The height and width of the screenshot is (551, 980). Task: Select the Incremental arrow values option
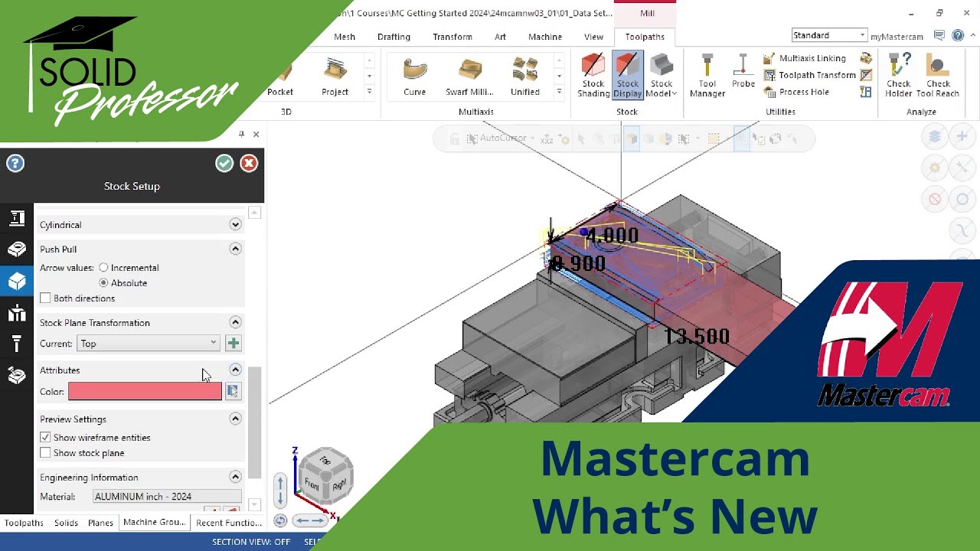(x=129, y=268)
